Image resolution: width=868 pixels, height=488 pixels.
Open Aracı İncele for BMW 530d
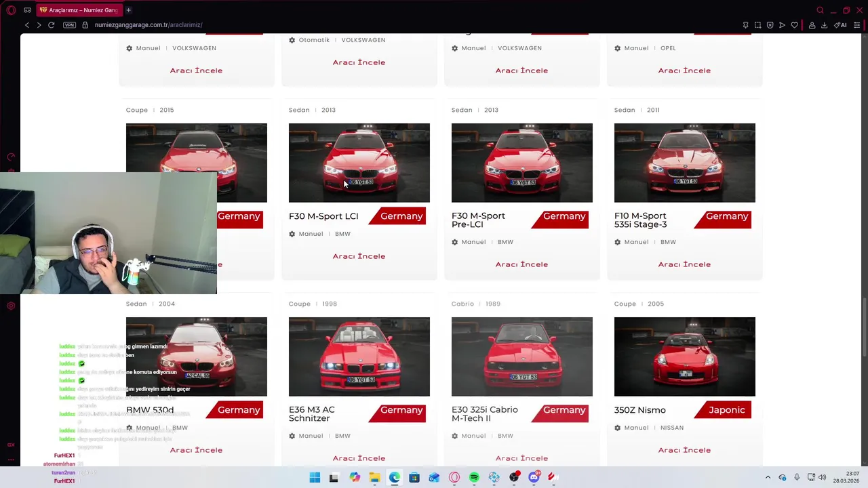(x=196, y=450)
